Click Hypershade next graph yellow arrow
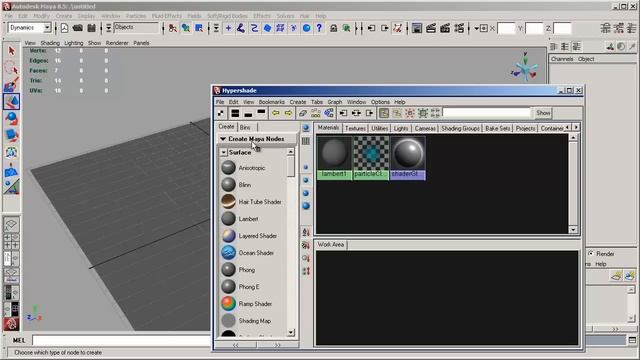This screenshot has height=360, width=640. coord(289,113)
